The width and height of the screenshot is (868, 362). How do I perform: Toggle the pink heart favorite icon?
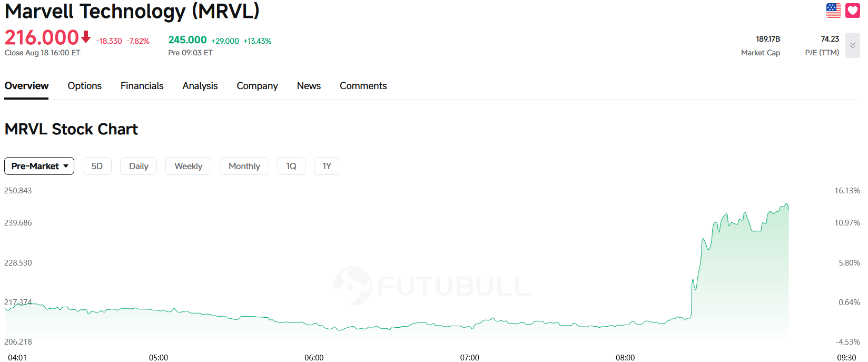coord(853,11)
